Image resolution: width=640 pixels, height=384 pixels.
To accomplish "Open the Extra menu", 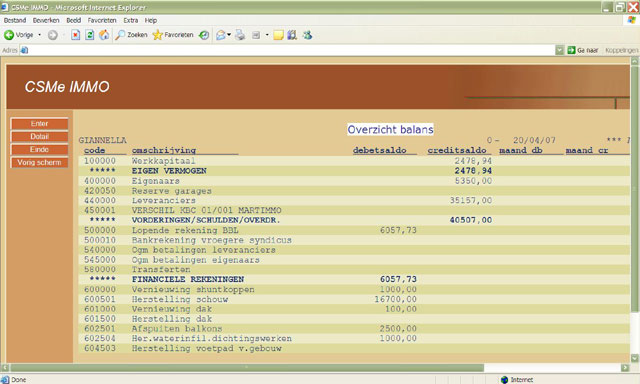I will tap(131, 20).
